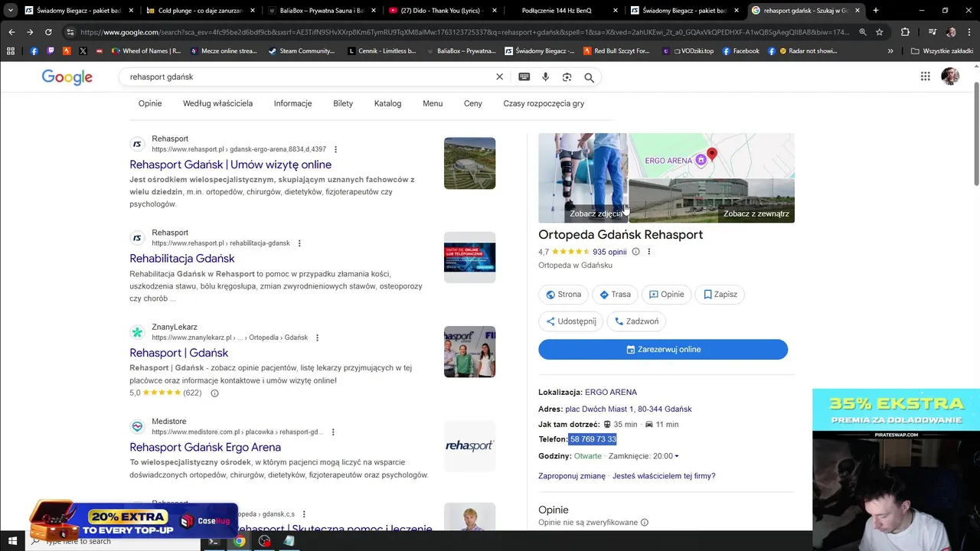Select the Informacje search filter
Viewport: 980px width, 551px height.
(x=292, y=103)
